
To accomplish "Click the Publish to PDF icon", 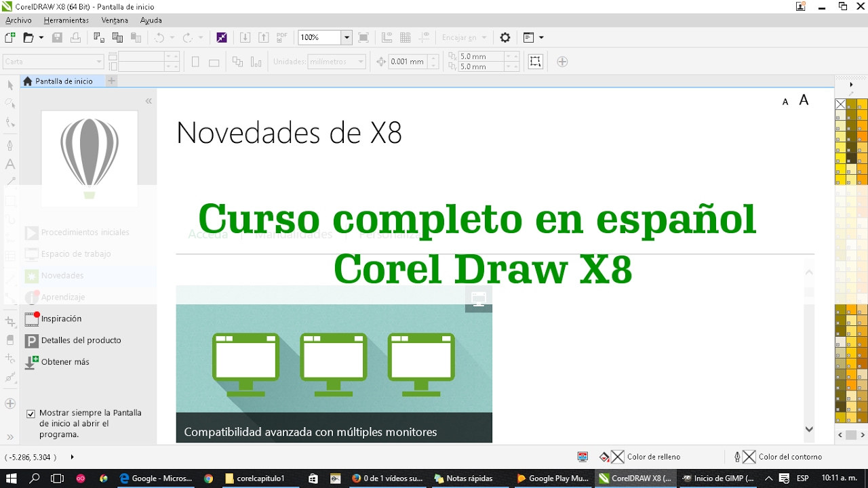I will coord(282,38).
